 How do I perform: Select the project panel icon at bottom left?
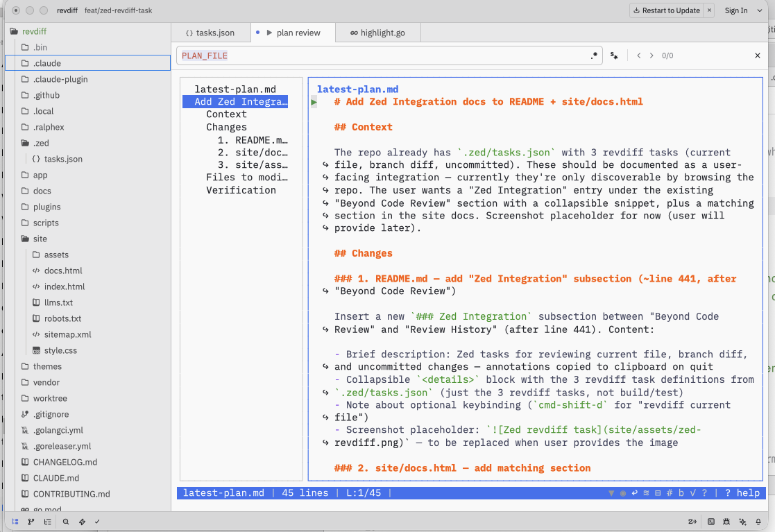pyautogui.click(x=15, y=521)
